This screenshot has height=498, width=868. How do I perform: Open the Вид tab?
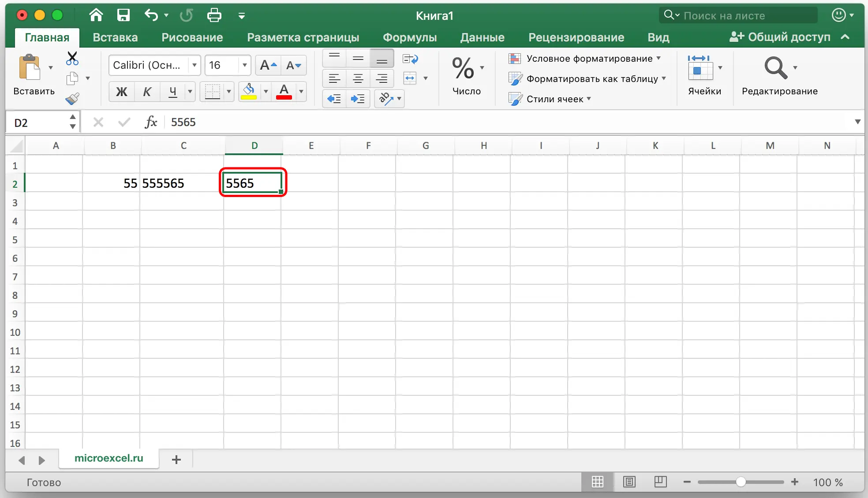coord(658,37)
